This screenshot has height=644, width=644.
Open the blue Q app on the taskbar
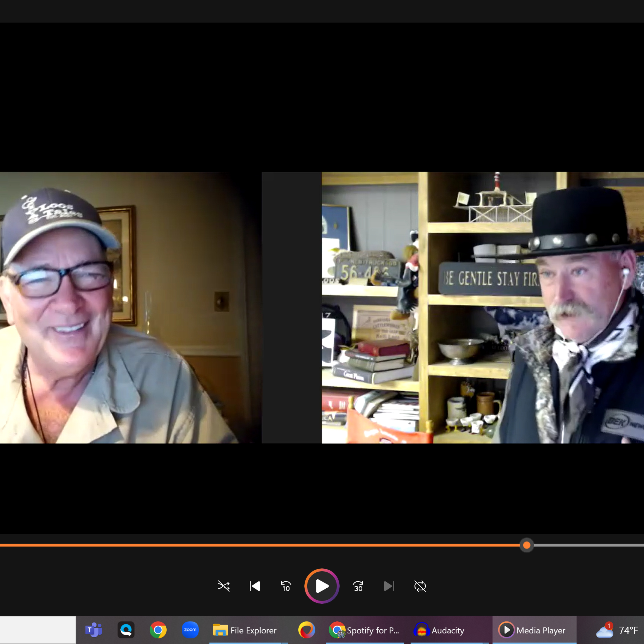click(126, 630)
